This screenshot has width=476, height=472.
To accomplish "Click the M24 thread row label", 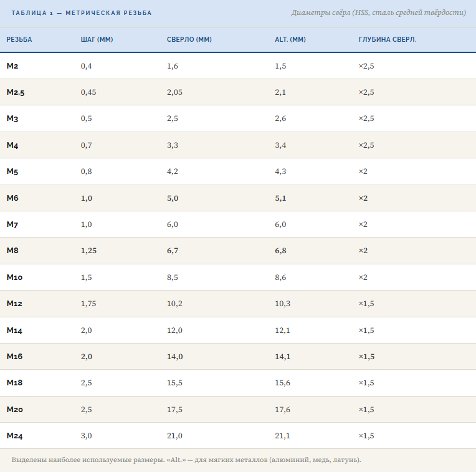I will pyautogui.click(x=14, y=436).
